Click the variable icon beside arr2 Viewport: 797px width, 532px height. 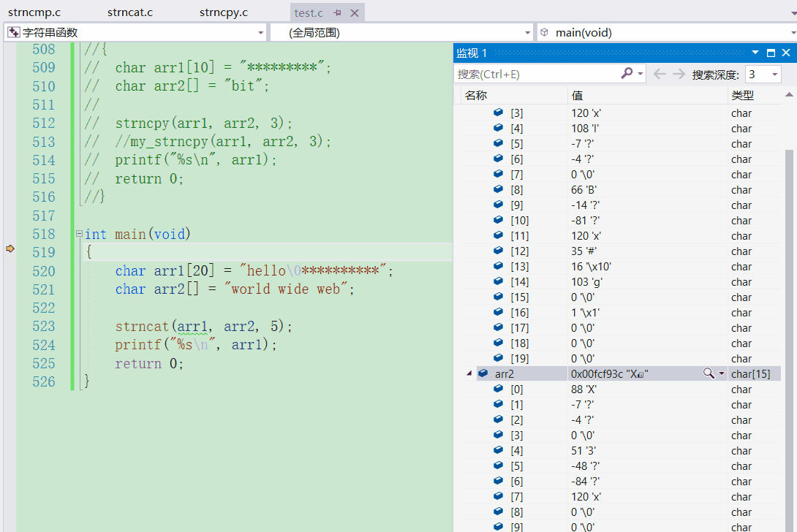tap(483, 373)
